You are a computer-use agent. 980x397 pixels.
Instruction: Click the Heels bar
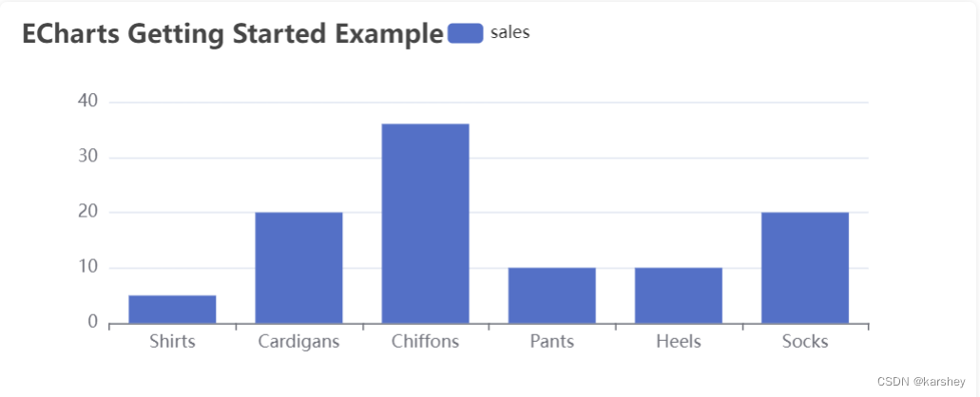(678, 294)
